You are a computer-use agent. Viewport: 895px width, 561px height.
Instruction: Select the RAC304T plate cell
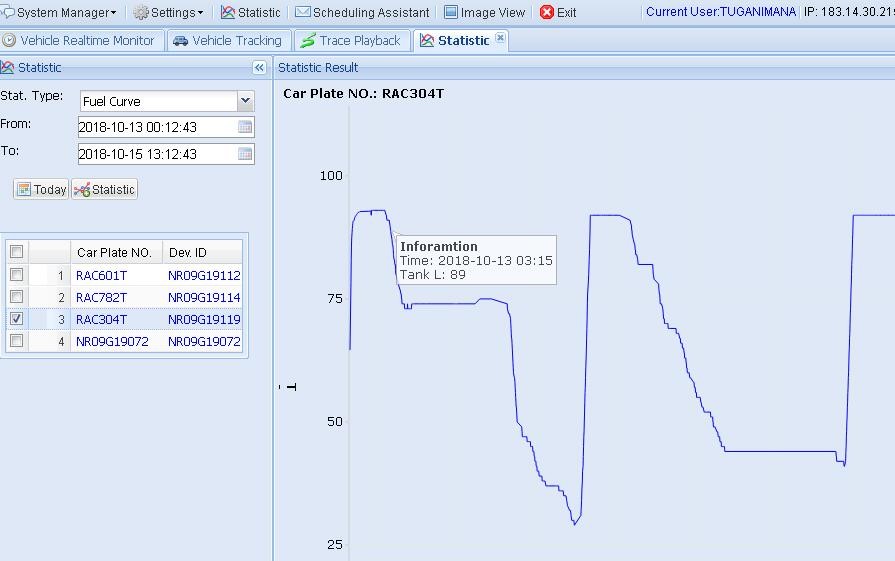coord(102,320)
